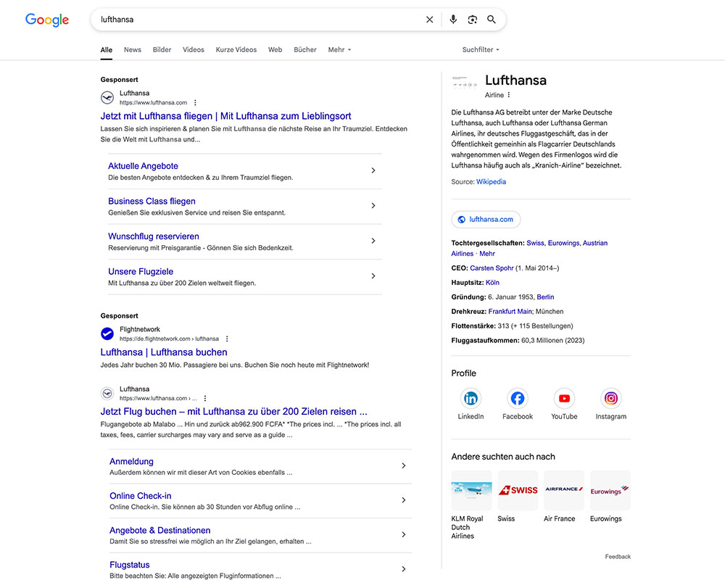Open more options next to Airline label

click(509, 95)
